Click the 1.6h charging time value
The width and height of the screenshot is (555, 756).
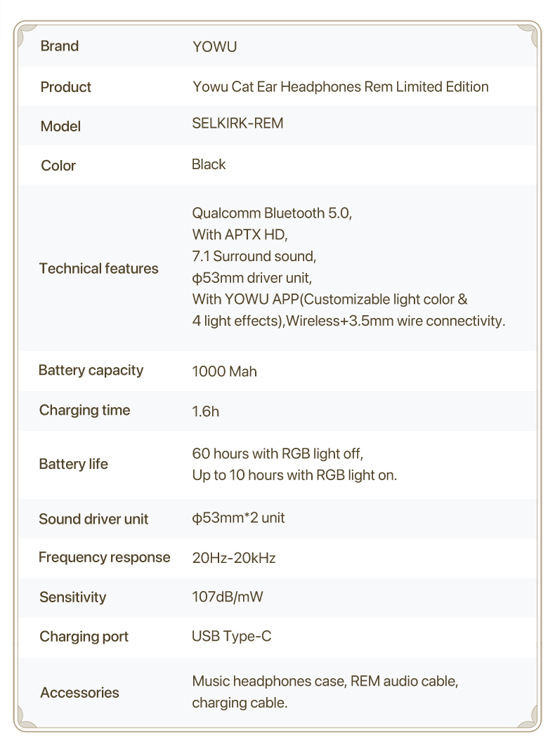click(x=205, y=411)
